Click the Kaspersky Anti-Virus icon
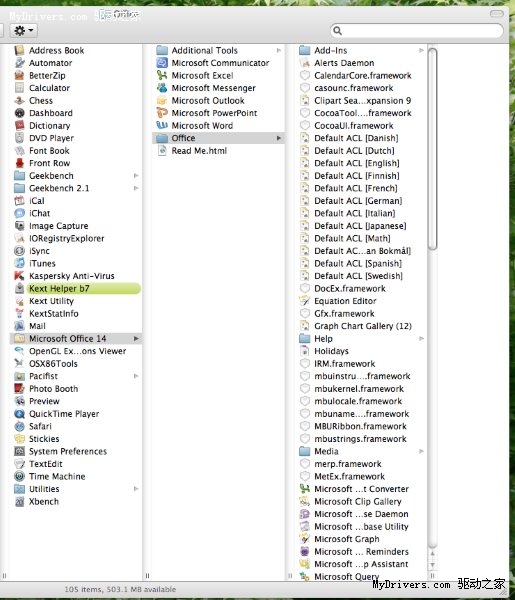 [19, 276]
